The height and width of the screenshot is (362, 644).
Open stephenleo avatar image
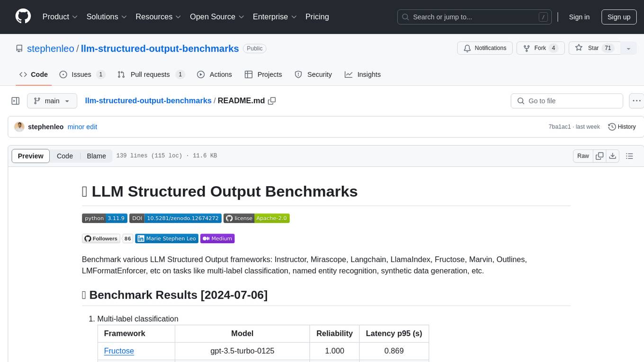[x=19, y=127]
